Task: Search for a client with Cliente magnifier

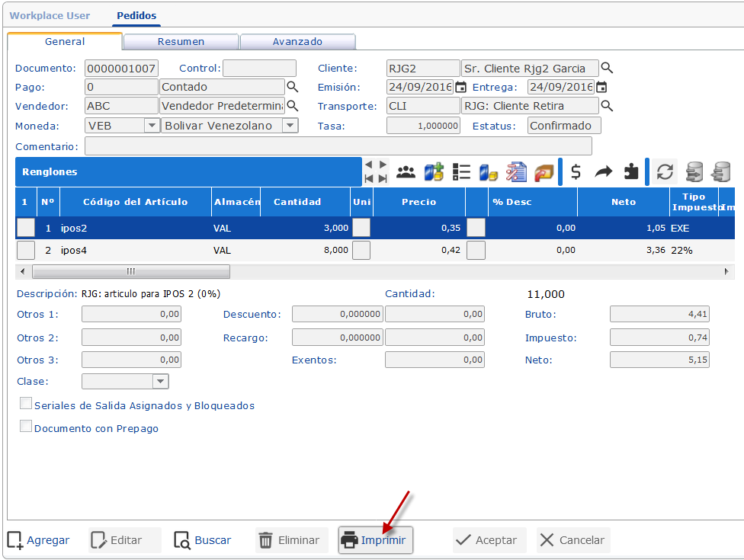Action: [607, 68]
